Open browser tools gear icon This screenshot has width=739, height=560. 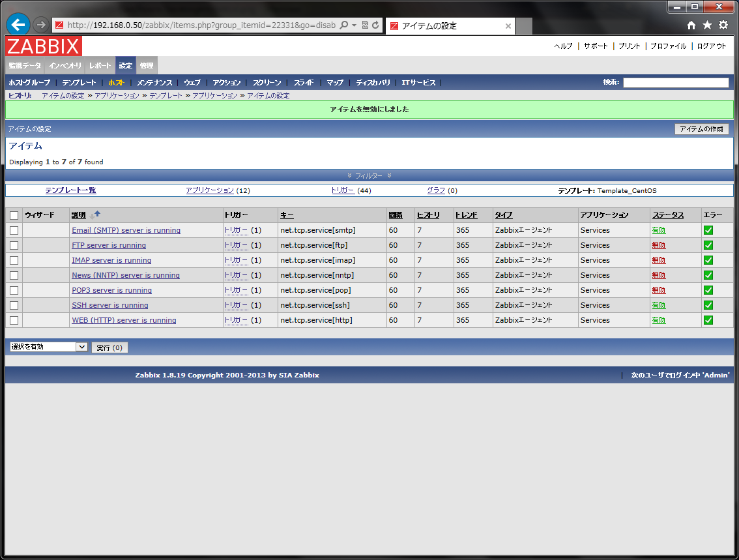click(723, 25)
